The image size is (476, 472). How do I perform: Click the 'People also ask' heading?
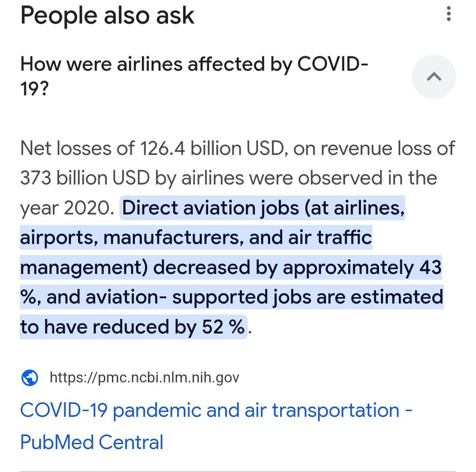pyautogui.click(x=107, y=15)
